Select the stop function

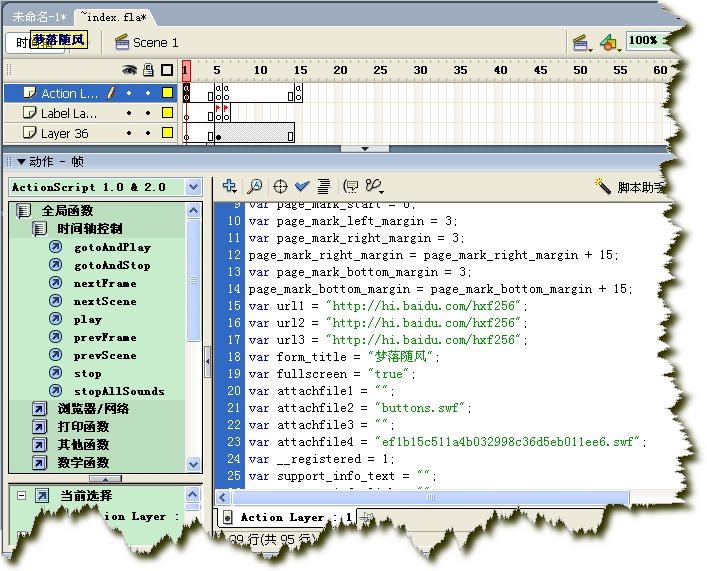coord(87,373)
